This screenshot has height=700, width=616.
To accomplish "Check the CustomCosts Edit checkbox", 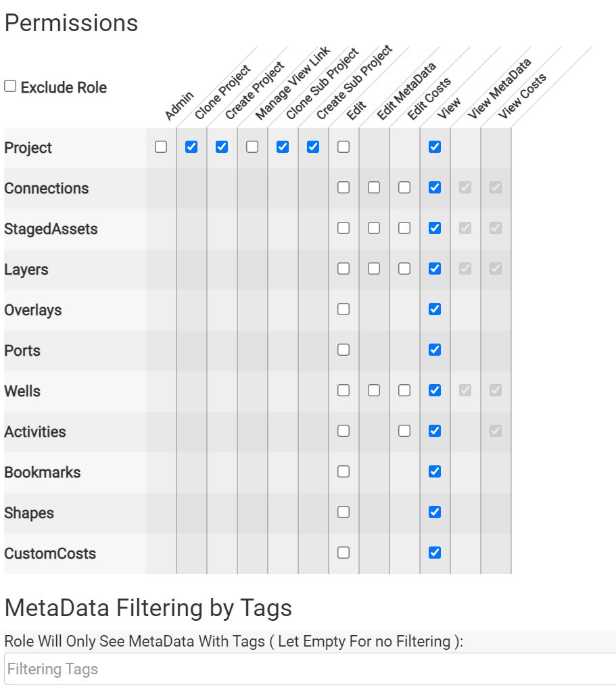I will 343,553.
